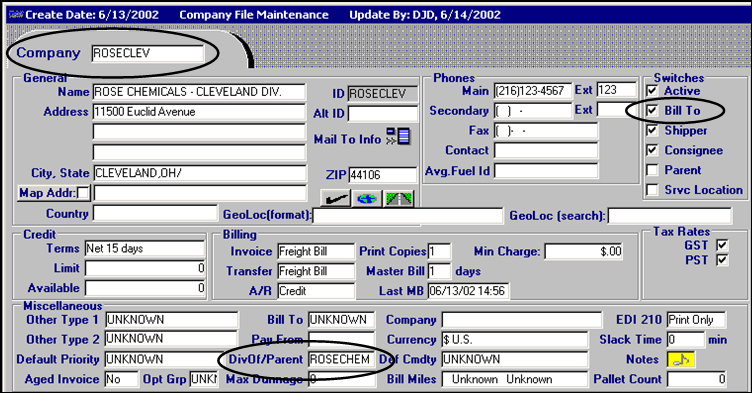Open the EDI 210 Print Only dropdown
Screen dimensions: 752x393
[696, 320]
